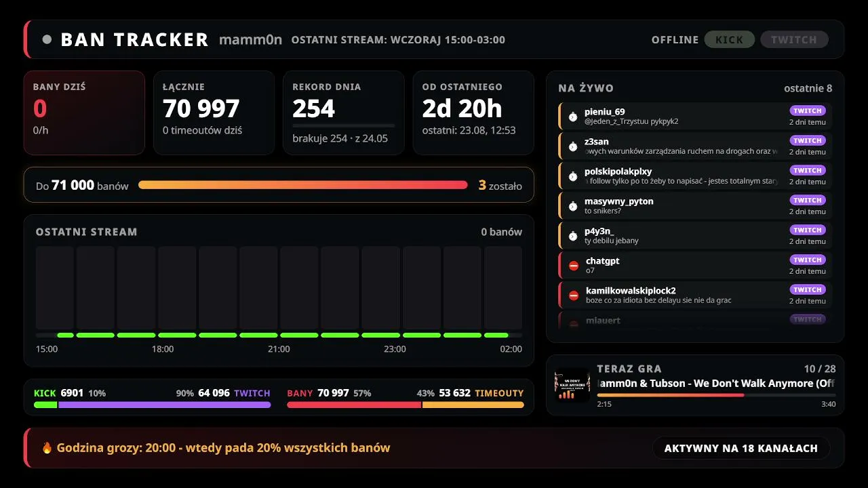868x488 pixels.
Task: Click the NA ŻYWO panel heading
Action: coord(586,88)
